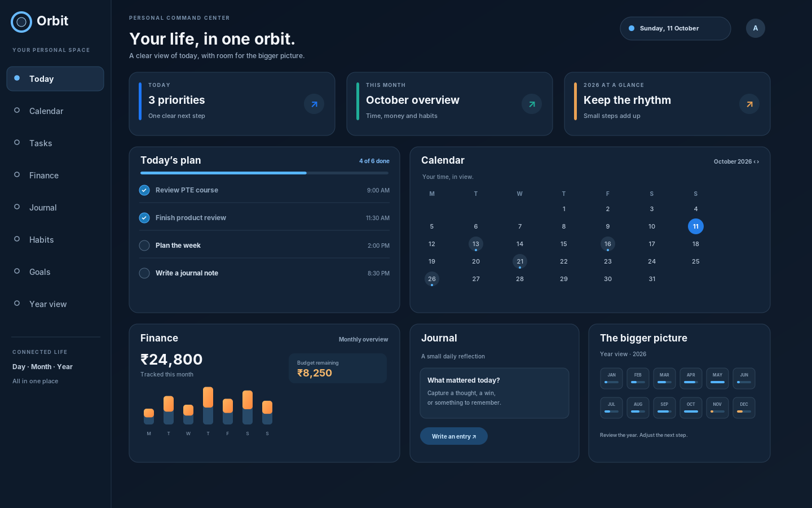
Task: Open the FEB month tile
Action: tap(638, 378)
